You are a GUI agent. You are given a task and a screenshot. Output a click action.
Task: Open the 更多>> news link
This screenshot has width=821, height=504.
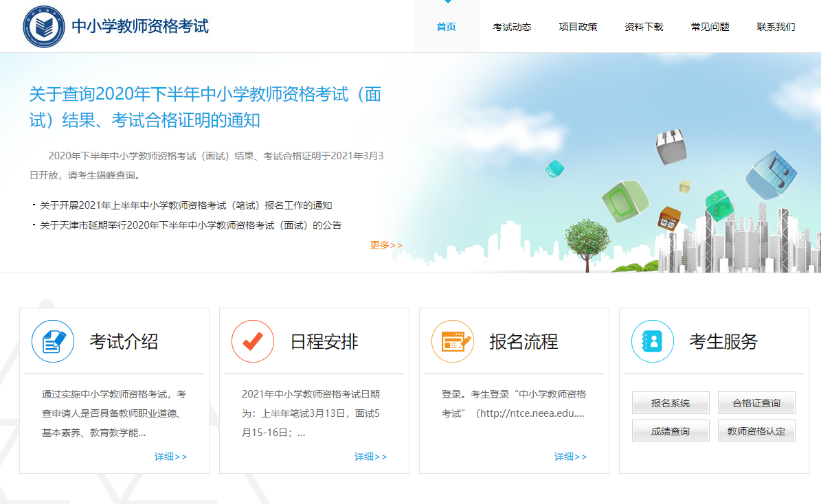coord(386,245)
